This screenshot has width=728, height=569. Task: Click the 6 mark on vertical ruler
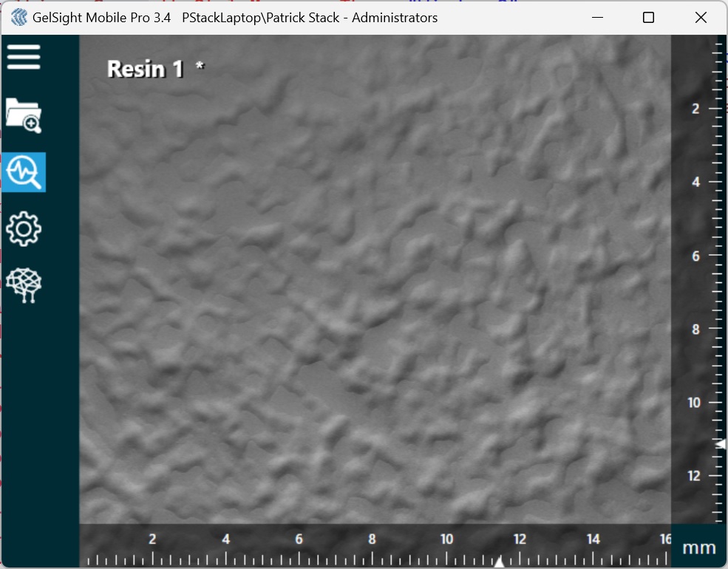[x=695, y=256]
